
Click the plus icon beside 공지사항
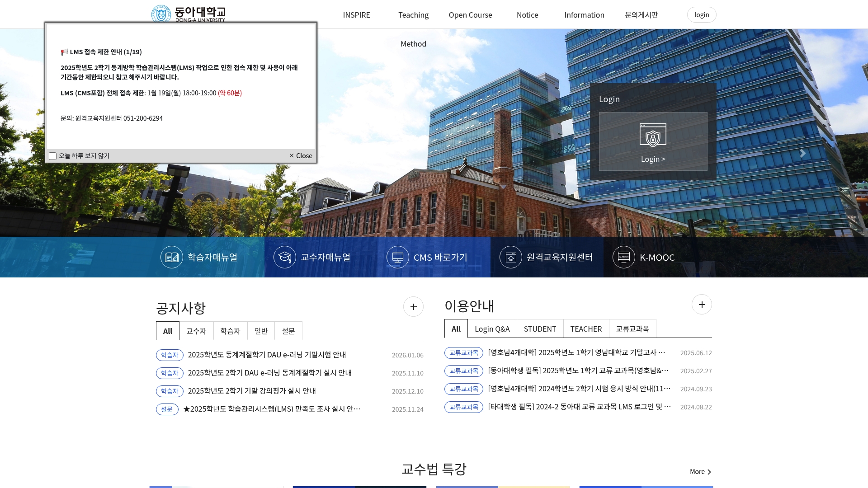click(413, 306)
